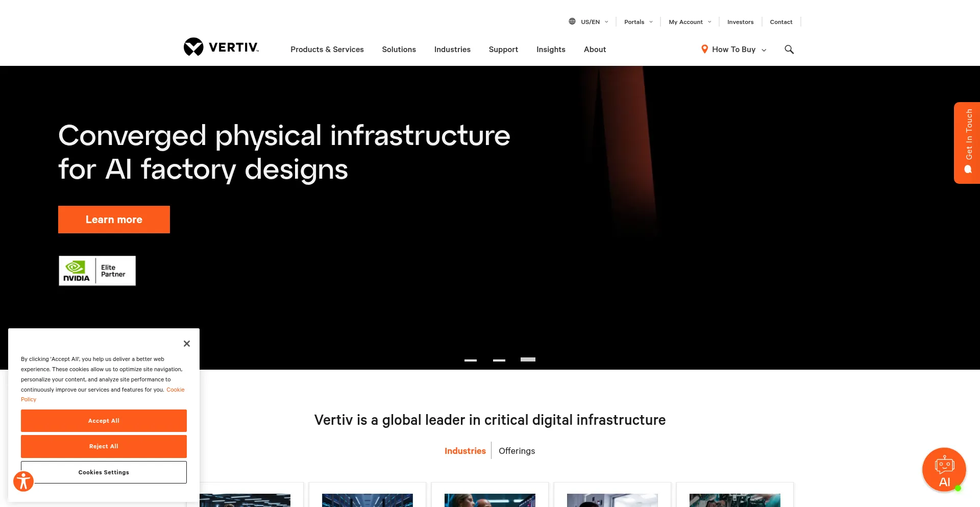The image size is (980, 507).
Task: Open the search magnifier icon
Action: tap(789, 50)
